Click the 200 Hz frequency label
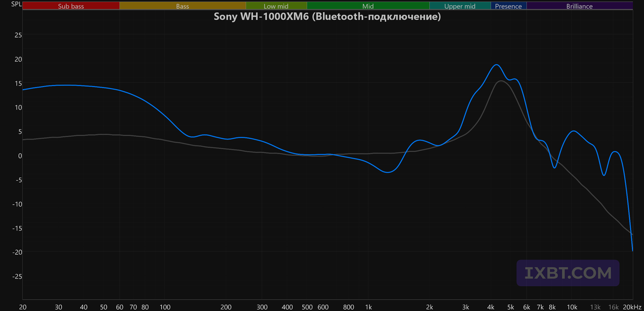644x311 pixels. point(226,307)
